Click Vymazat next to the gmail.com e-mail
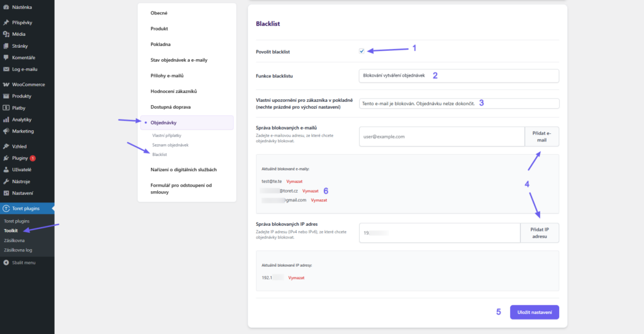The height and width of the screenshot is (334, 644). tap(319, 200)
